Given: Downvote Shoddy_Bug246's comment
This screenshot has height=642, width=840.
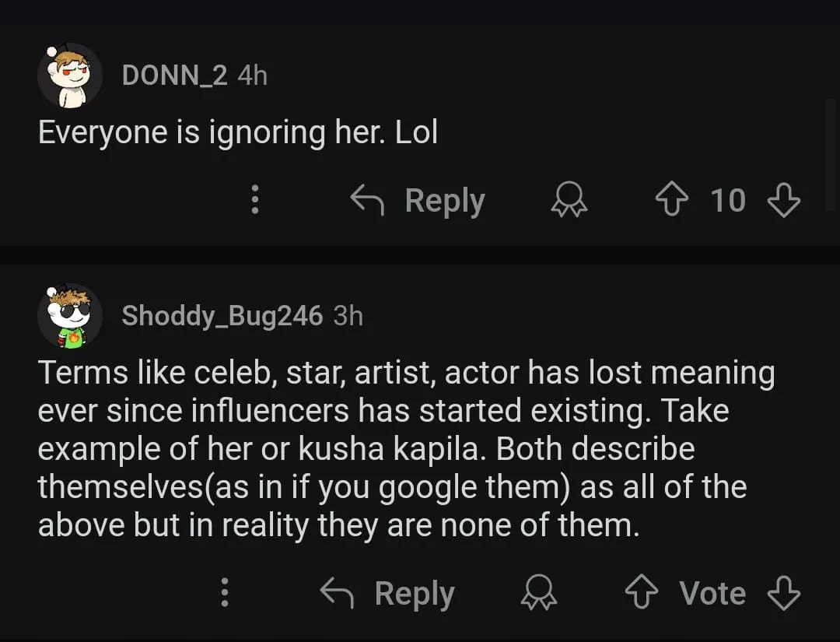Looking at the screenshot, I should [x=783, y=594].
